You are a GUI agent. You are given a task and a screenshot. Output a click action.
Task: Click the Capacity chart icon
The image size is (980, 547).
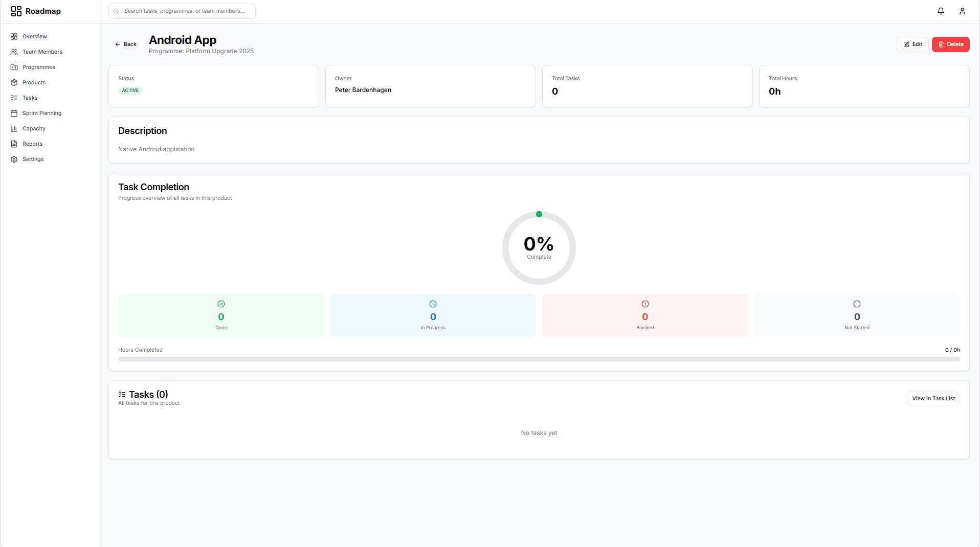pyautogui.click(x=13, y=128)
